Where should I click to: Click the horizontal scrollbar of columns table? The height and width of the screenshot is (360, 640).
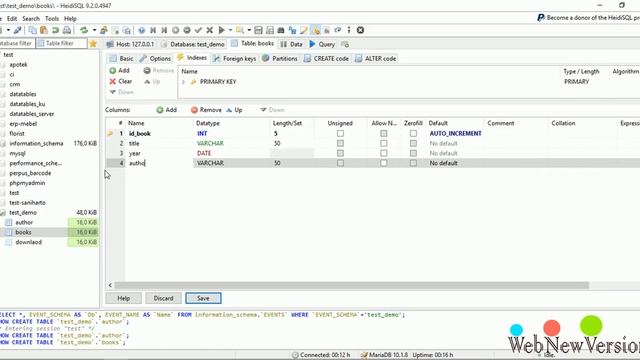click(x=352, y=285)
